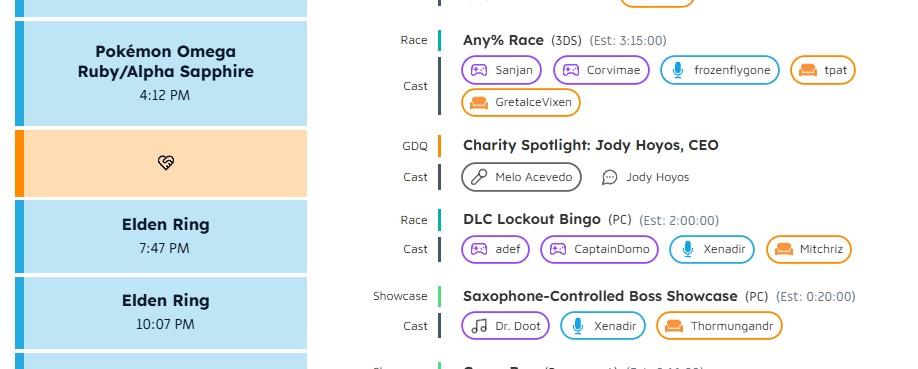
Task: Select the Mitchriz couch chip
Action: tap(809, 250)
